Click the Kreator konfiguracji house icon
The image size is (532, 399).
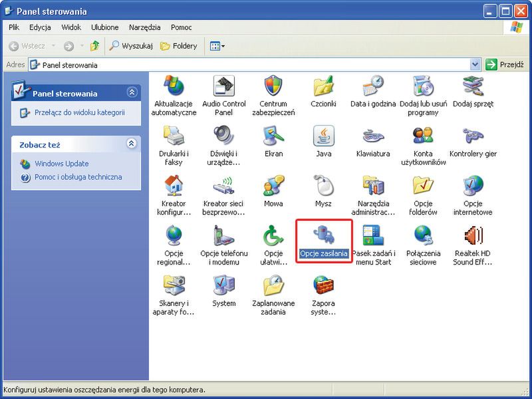pyautogui.click(x=174, y=186)
